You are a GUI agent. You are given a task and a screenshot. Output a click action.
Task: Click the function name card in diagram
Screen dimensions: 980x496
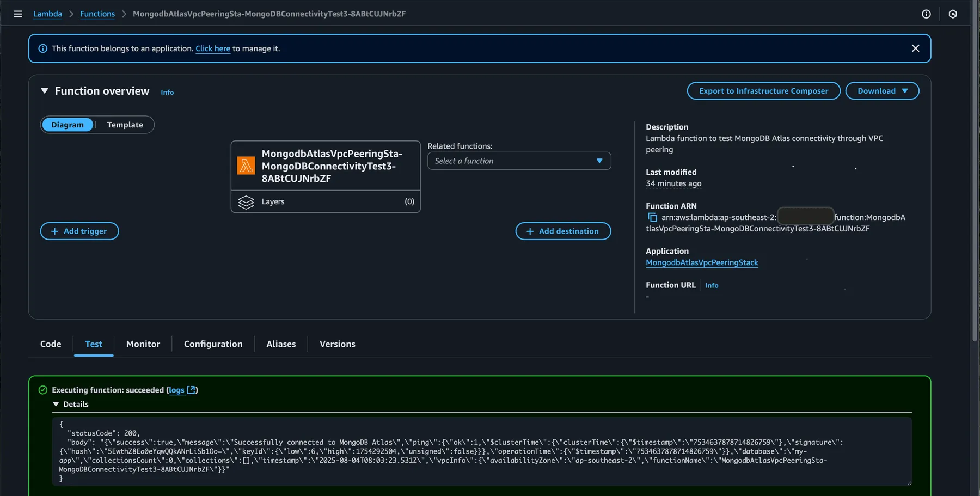tap(326, 166)
